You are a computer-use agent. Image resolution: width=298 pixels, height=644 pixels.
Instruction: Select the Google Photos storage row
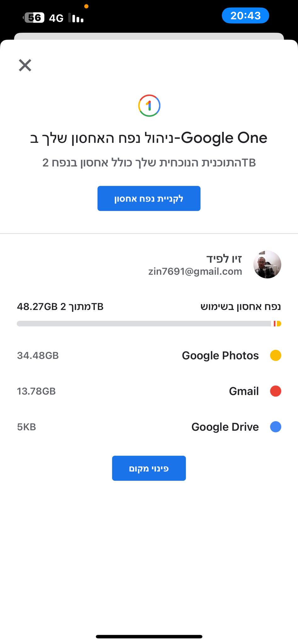pos(220,355)
